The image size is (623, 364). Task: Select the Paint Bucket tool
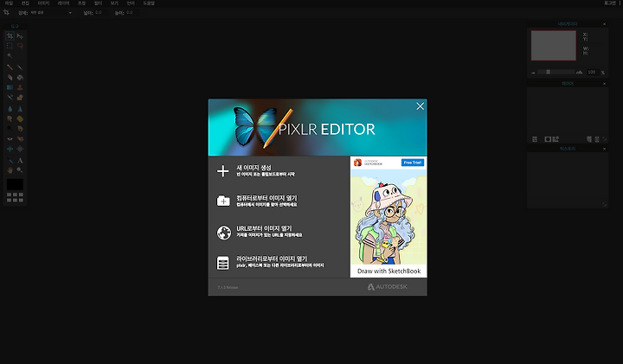click(x=20, y=78)
